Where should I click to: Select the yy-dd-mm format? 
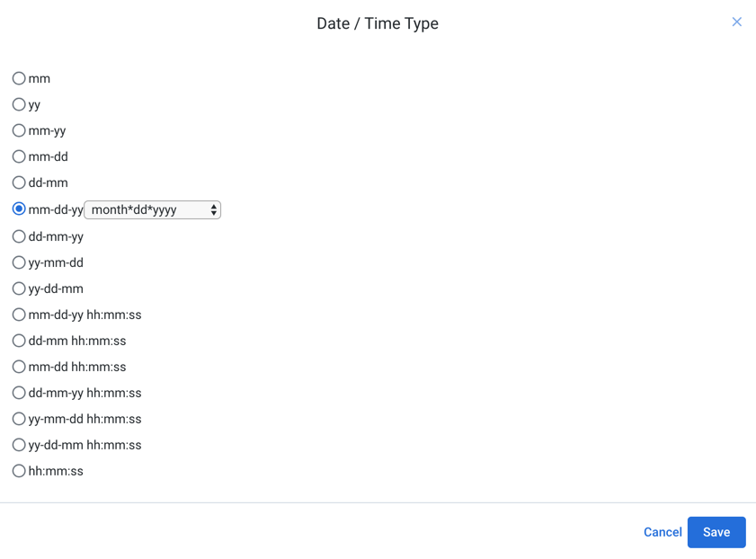[x=19, y=288]
